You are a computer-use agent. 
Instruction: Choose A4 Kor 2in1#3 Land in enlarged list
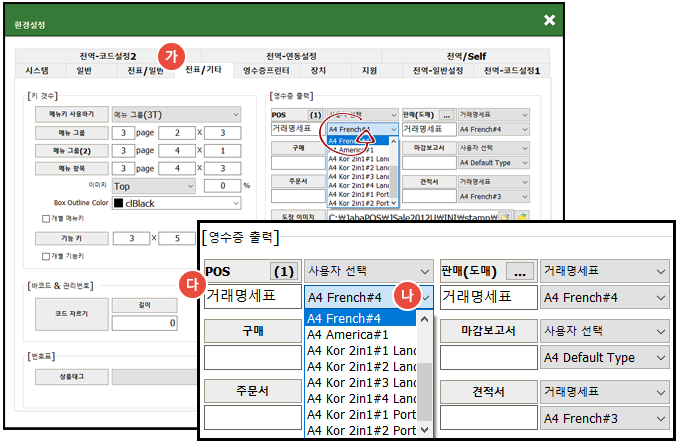coord(361,383)
